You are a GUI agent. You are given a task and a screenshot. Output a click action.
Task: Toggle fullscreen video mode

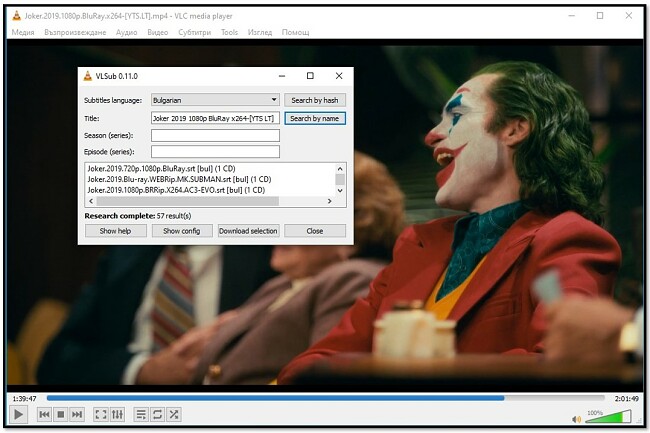101,414
